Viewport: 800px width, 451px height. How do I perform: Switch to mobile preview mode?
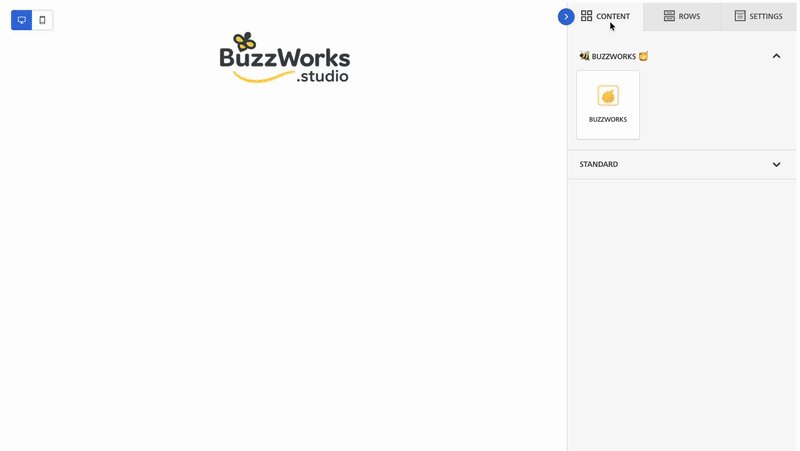(42, 20)
